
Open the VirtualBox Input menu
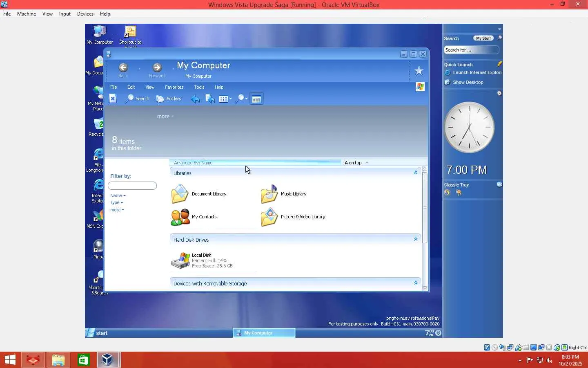pos(65,14)
